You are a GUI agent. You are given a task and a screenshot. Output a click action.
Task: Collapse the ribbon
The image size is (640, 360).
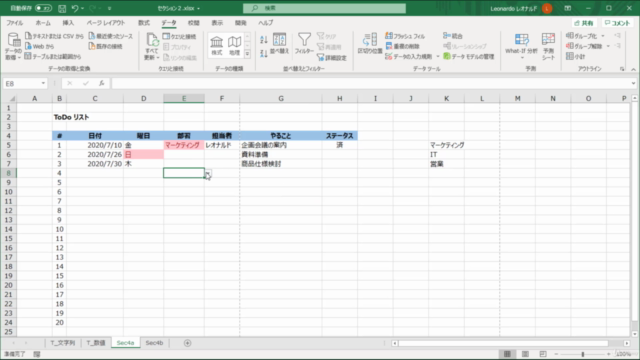coord(633,69)
